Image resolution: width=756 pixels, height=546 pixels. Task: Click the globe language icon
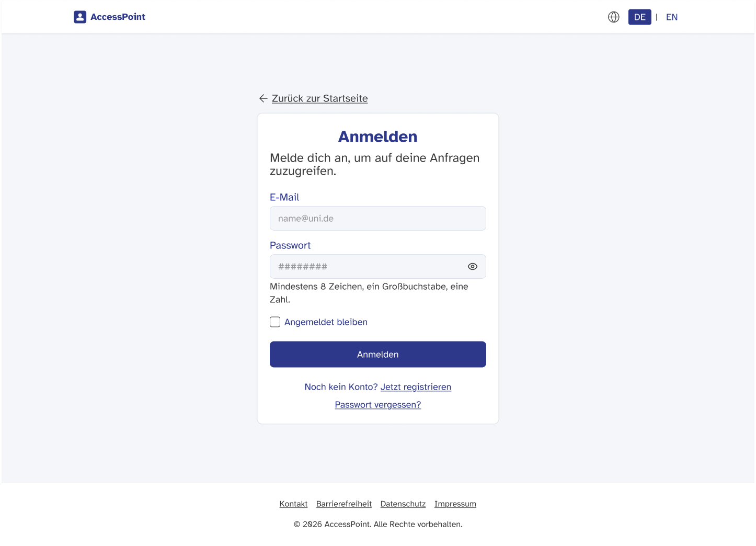coord(614,17)
